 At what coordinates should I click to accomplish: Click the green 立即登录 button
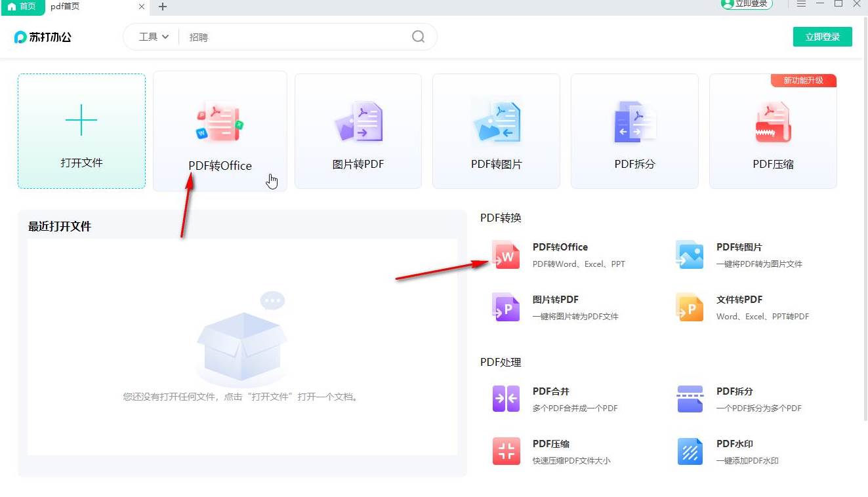pyautogui.click(x=822, y=37)
